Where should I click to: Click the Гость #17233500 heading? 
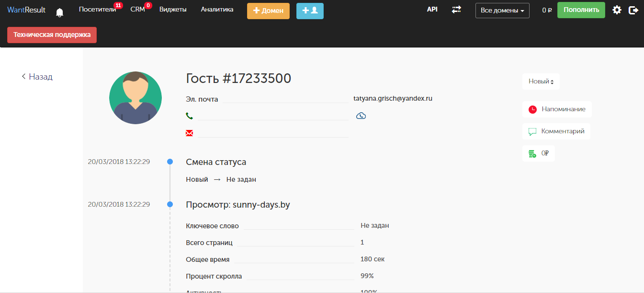pos(238,79)
